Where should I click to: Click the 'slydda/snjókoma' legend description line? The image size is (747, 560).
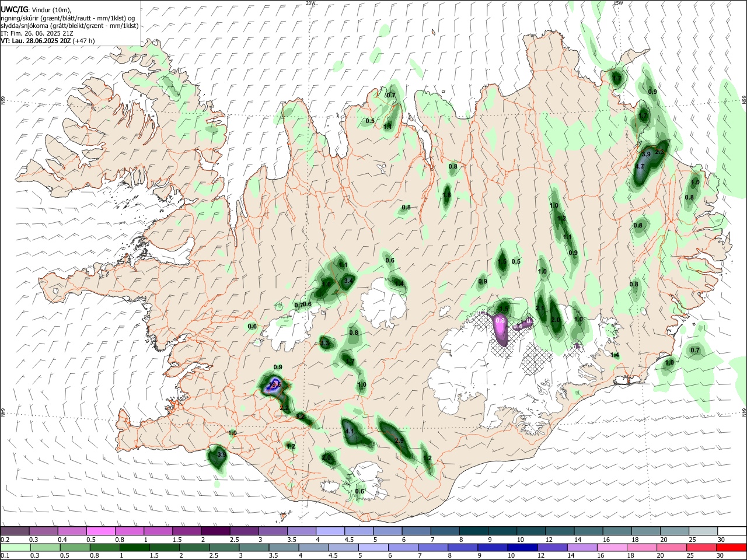(69, 26)
